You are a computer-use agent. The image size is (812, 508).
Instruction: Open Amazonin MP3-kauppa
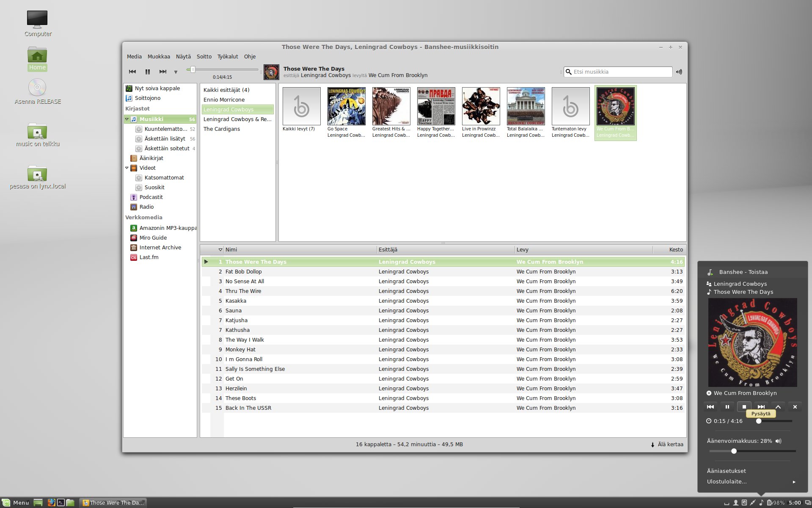pos(163,228)
